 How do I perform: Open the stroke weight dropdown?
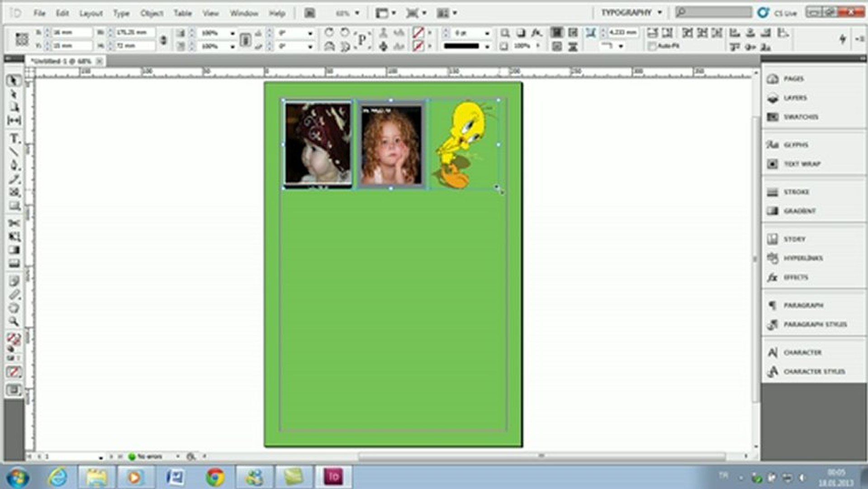(x=487, y=33)
